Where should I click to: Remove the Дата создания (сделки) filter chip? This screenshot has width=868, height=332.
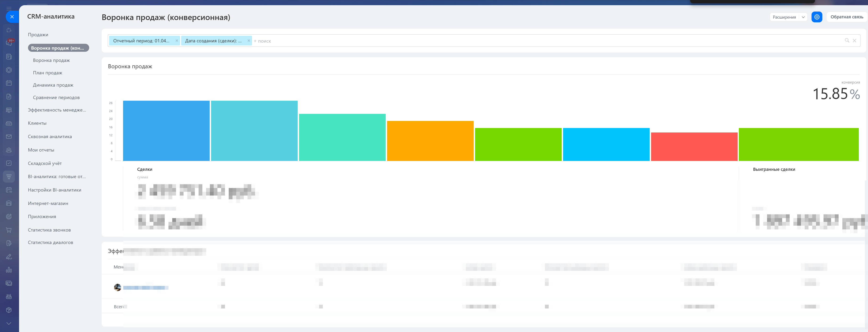[x=249, y=41]
